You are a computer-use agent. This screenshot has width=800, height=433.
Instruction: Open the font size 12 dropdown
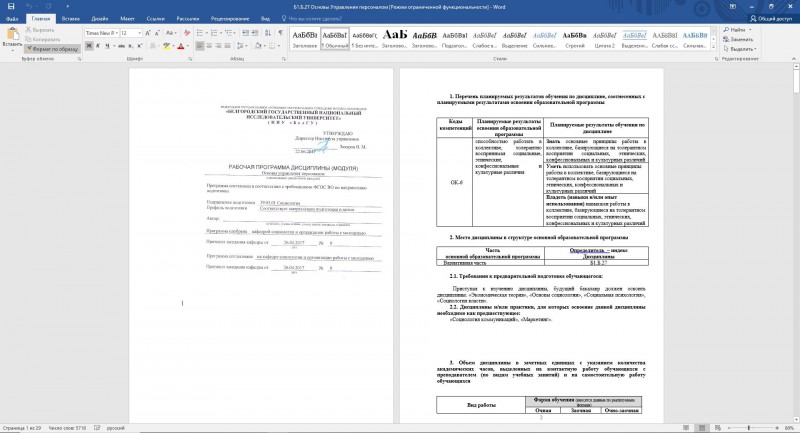139,33
